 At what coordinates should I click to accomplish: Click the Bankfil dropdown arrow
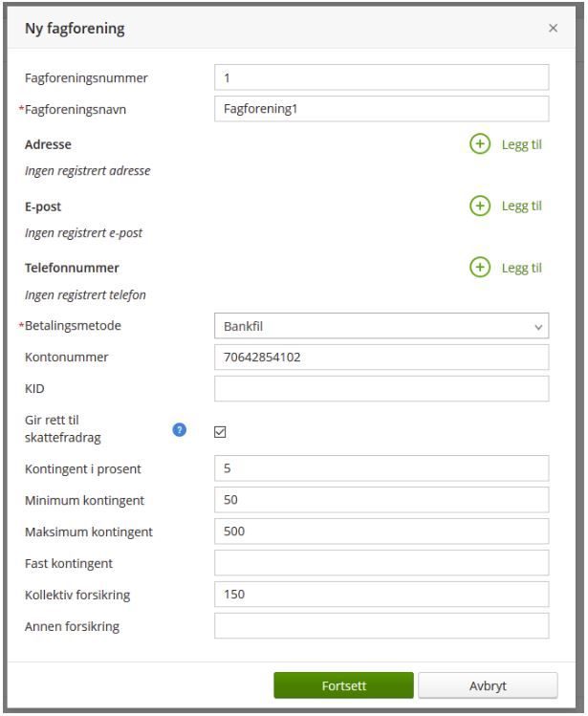[538, 327]
